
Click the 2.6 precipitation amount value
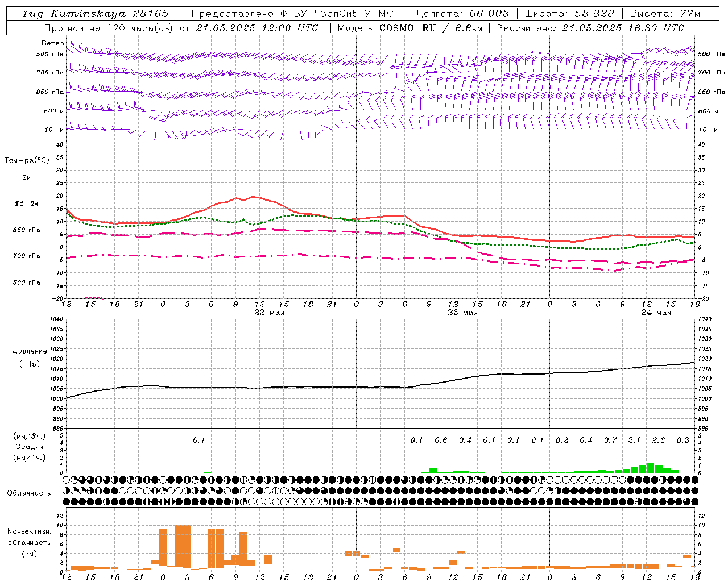pos(659,440)
